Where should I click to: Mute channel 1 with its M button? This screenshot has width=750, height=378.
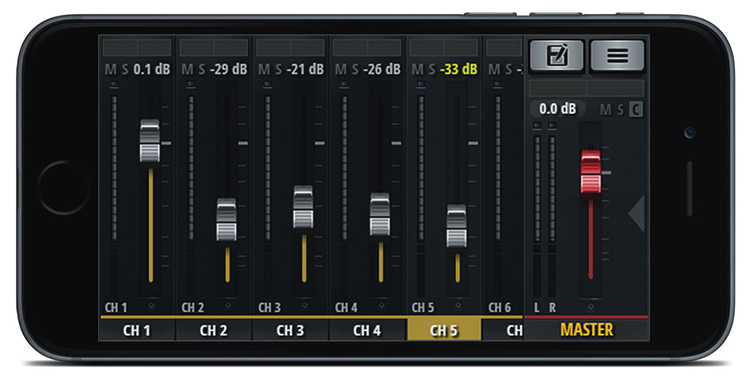click(x=110, y=69)
